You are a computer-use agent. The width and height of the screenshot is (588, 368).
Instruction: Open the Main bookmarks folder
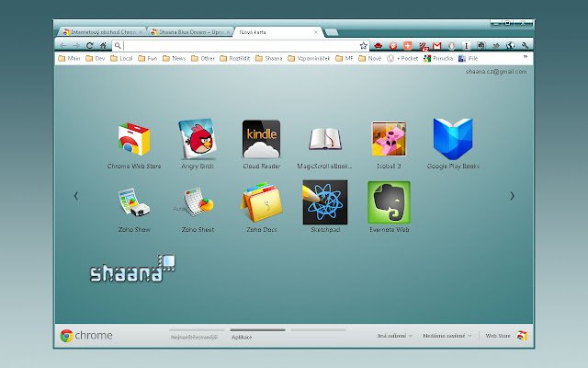(70, 58)
